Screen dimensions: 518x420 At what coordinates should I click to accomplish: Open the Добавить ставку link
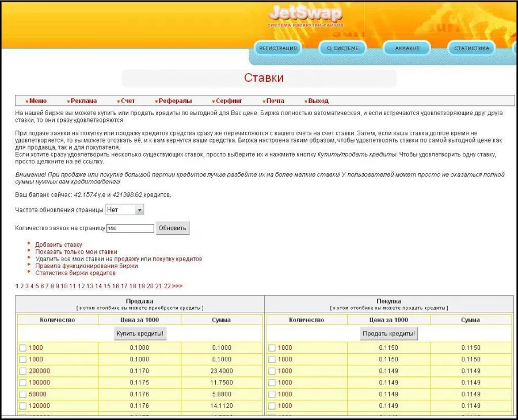point(59,245)
